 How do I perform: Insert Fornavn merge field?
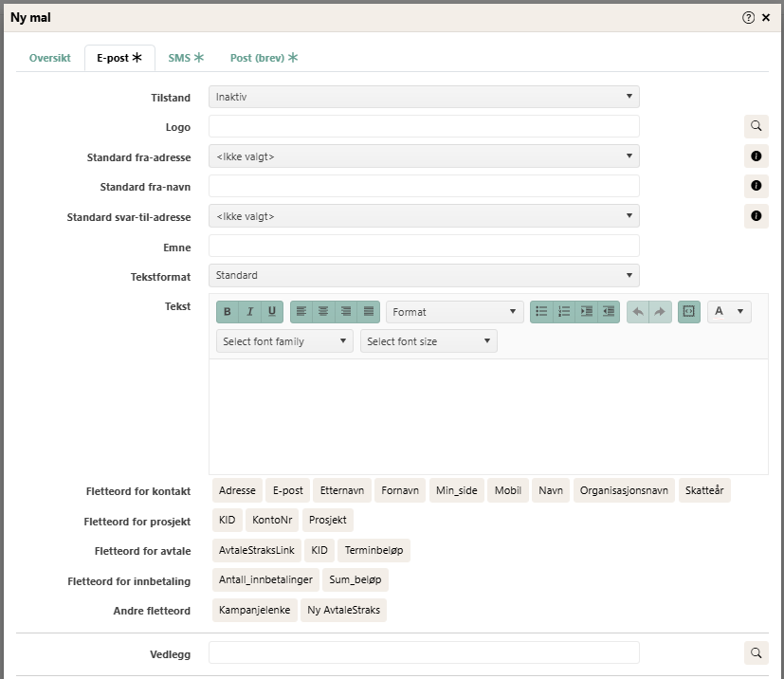400,490
